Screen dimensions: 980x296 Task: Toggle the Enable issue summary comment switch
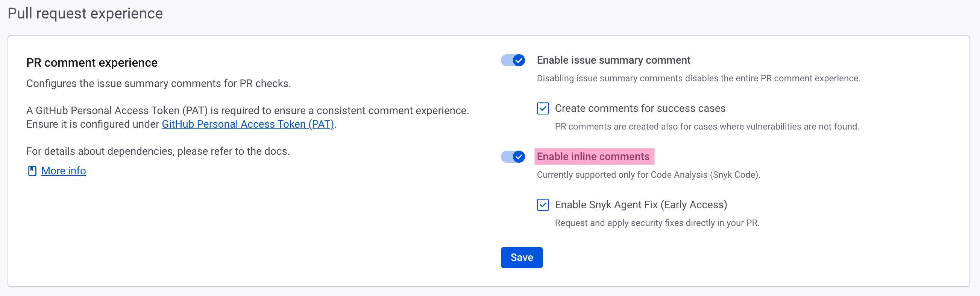click(513, 60)
